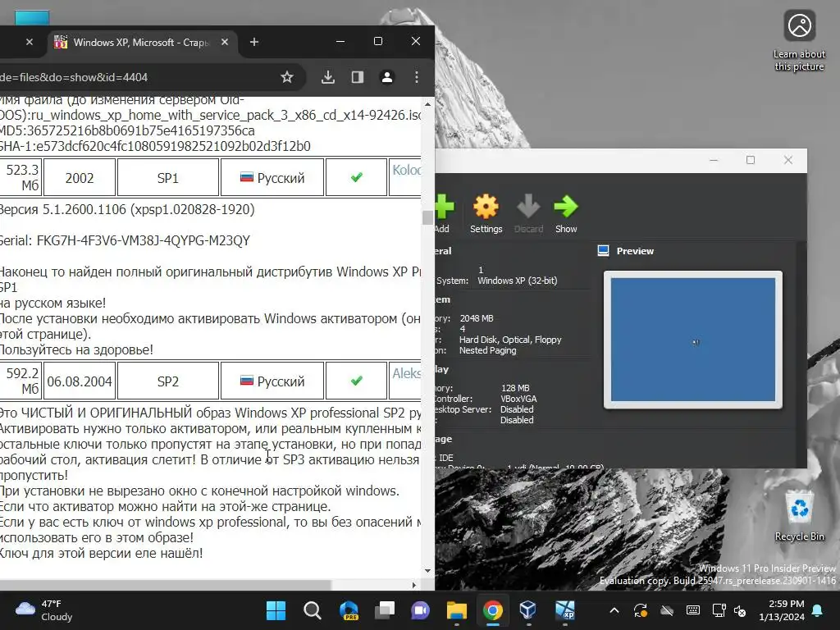Switch to Chrome on taskbar
Image resolution: width=840 pixels, height=630 pixels.
click(492, 610)
